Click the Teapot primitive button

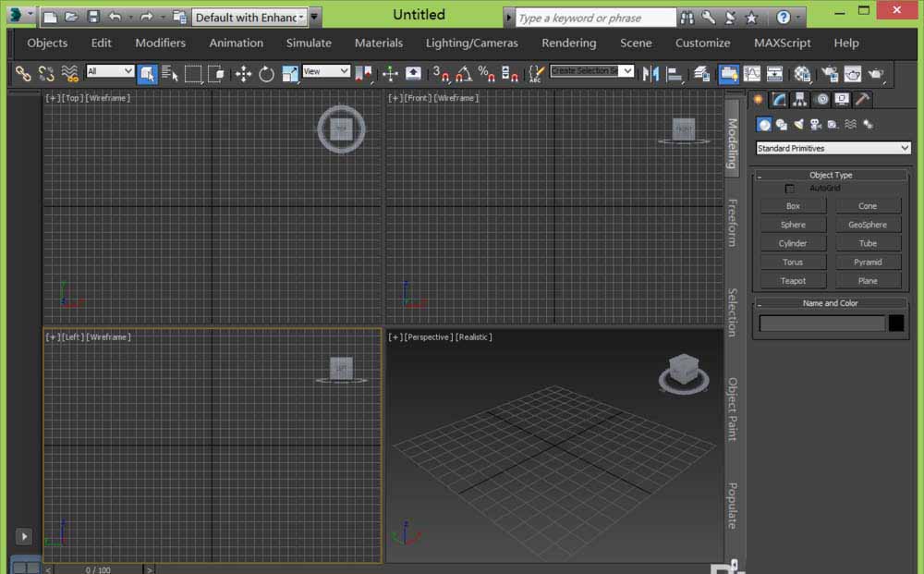coord(793,281)
